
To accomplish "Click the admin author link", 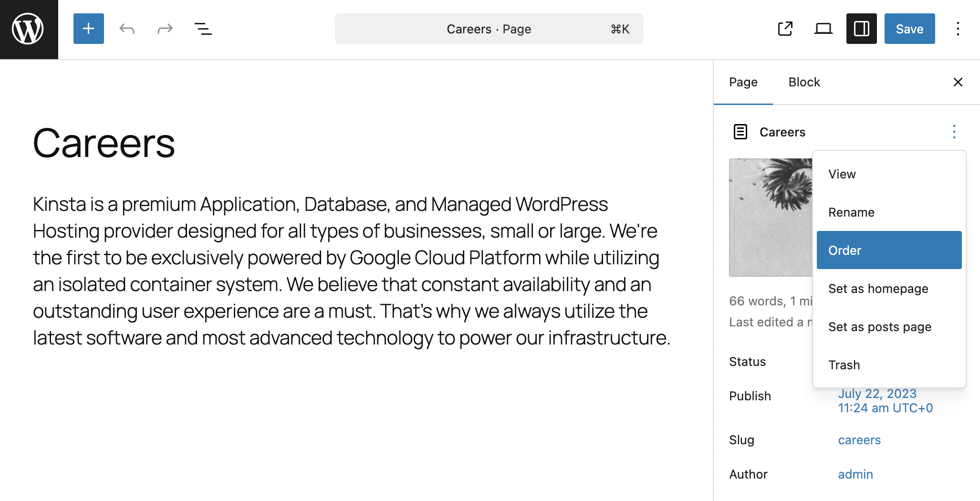I will coord(855,474).
